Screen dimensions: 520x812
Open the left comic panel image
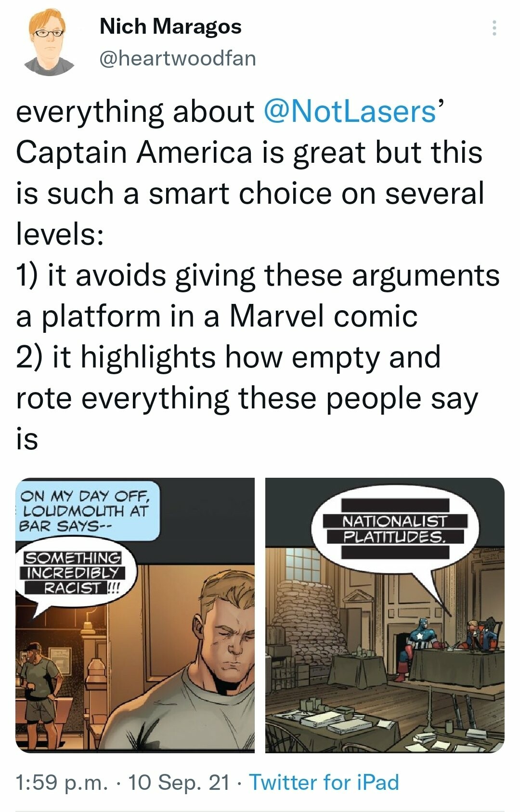[x=135, y=615]
